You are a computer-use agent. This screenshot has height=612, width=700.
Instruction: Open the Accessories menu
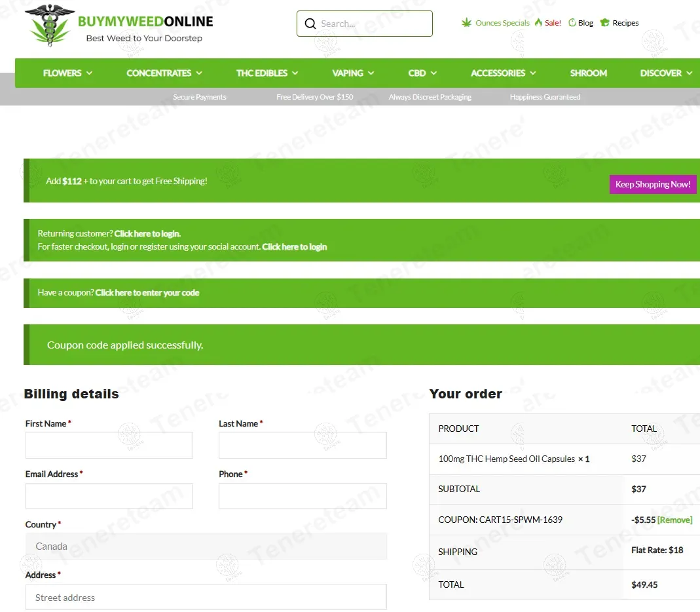coord(498,73)
